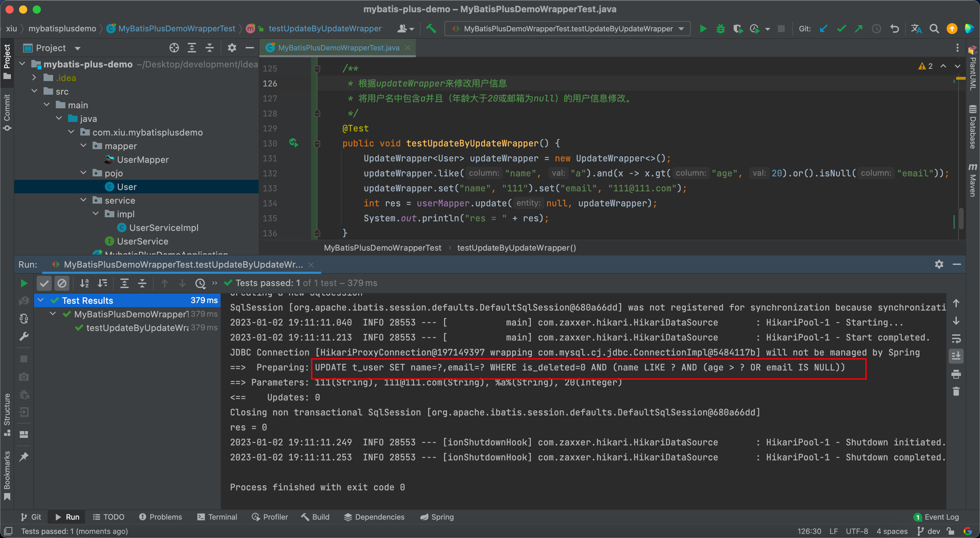The height and width of the screenshot is (538, 980).
Task: Collapse Test Results tree node
Action: pyautogui.click(x=41, y=300)
